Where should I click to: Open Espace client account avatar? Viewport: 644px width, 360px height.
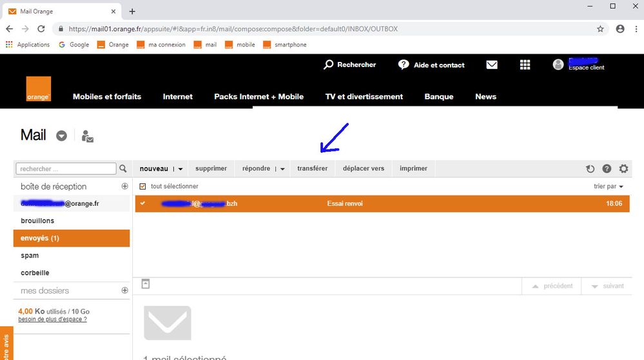558,65
